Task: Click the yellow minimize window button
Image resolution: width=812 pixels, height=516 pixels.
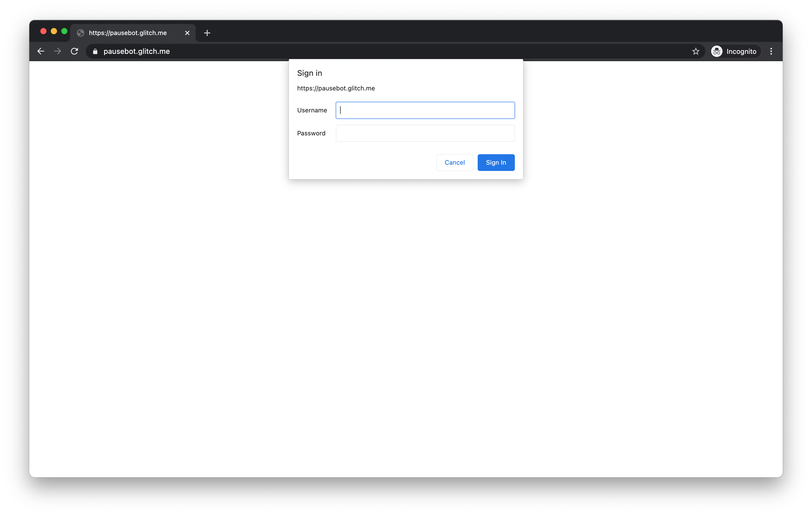Action: coord(54,31)
